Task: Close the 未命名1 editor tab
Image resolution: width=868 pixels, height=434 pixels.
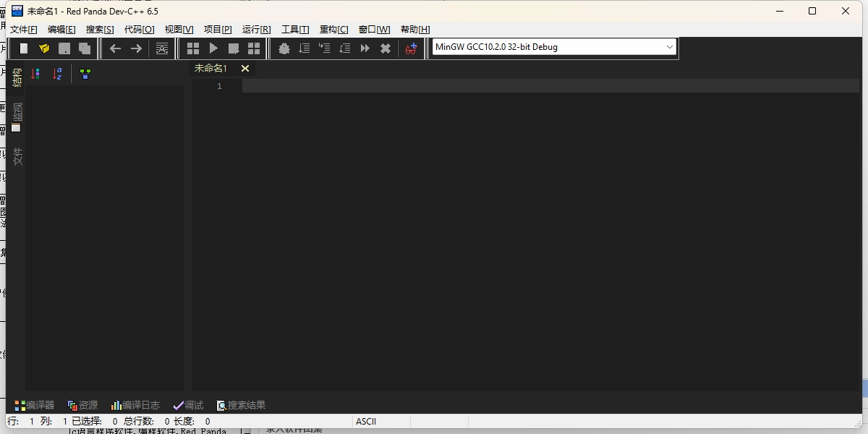Action: coord(245,68)
